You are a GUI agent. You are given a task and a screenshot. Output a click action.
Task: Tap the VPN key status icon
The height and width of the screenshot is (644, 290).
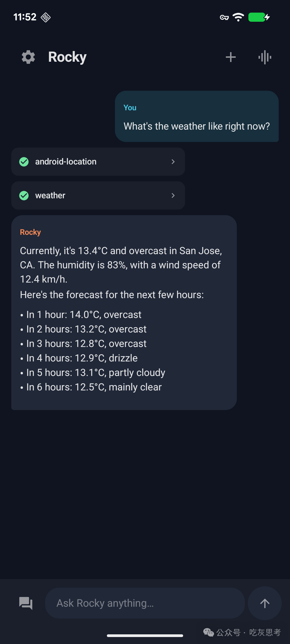pos(224,17)
